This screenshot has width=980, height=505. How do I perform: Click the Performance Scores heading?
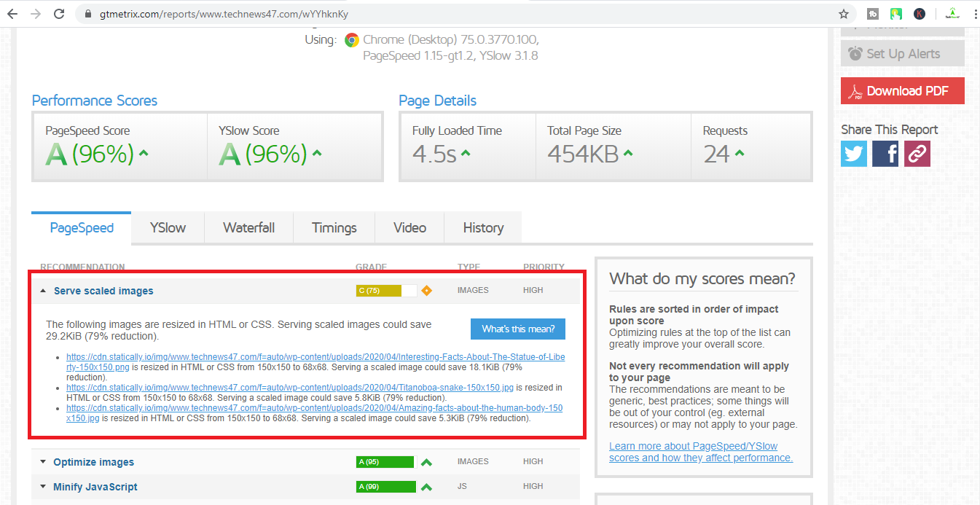(x=95, y=101)
